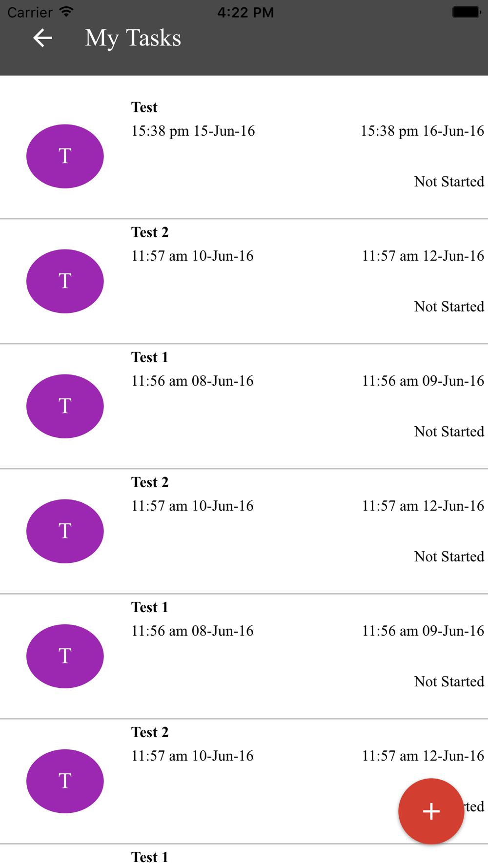
Task: Tap avatar of second Test 1 task
Action: [65, 656]
